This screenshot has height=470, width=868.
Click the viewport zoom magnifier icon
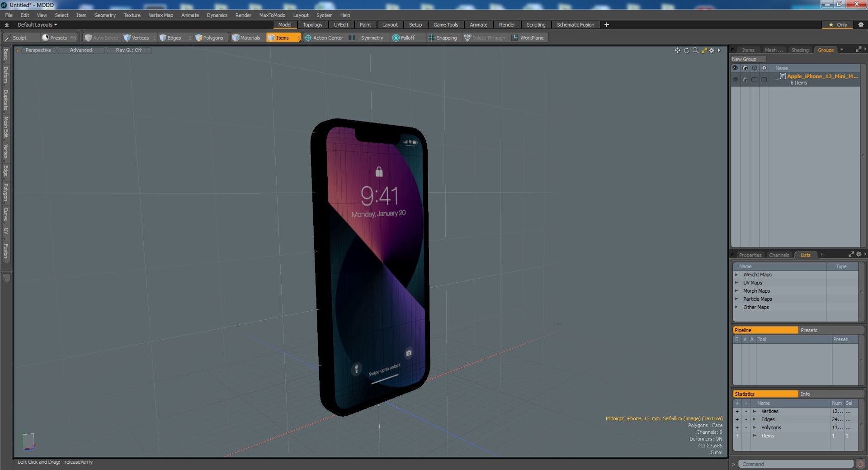[695, 50]
